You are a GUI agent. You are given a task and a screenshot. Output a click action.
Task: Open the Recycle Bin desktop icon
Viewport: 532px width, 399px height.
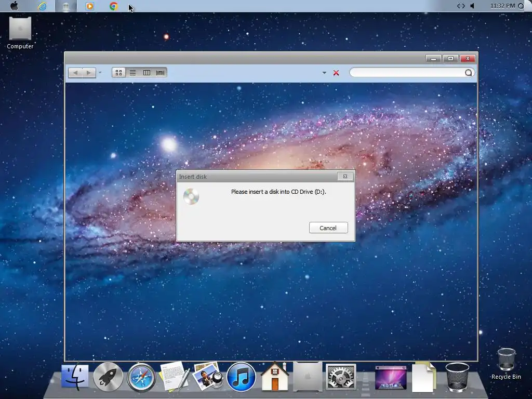(506, 364)
